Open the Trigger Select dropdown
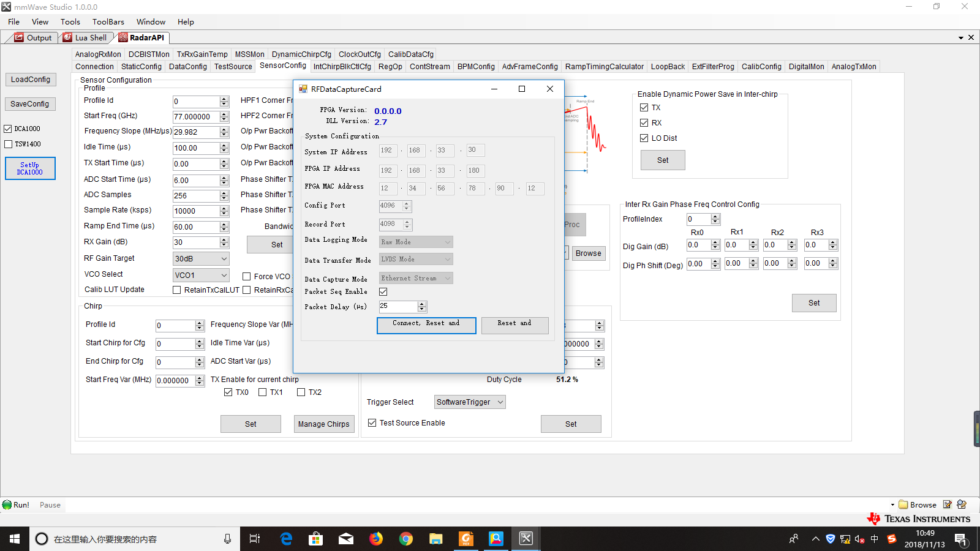The height and width of the screenshot is (551, 980). 470,402
